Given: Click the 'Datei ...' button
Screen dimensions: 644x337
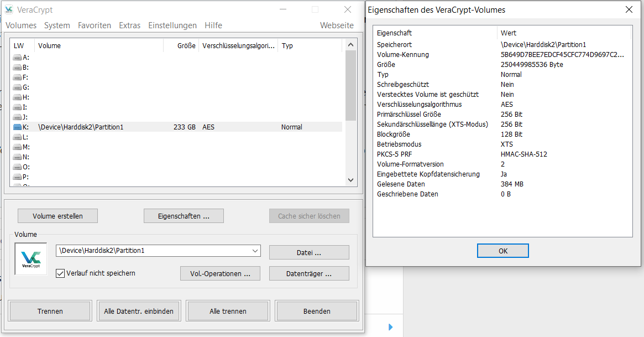Looking at the screenshot, I should tap(309, 253).
